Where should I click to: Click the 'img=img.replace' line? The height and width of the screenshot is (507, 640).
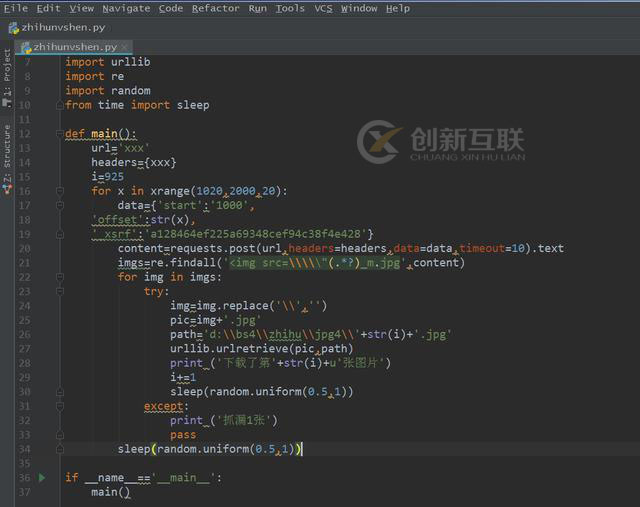[249, 306]
